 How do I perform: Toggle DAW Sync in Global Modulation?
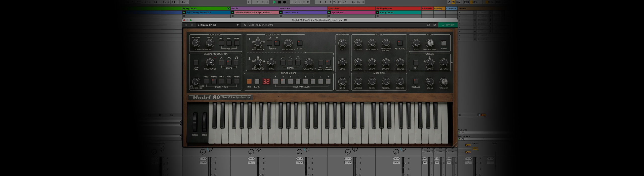click(x=196, y=62)
